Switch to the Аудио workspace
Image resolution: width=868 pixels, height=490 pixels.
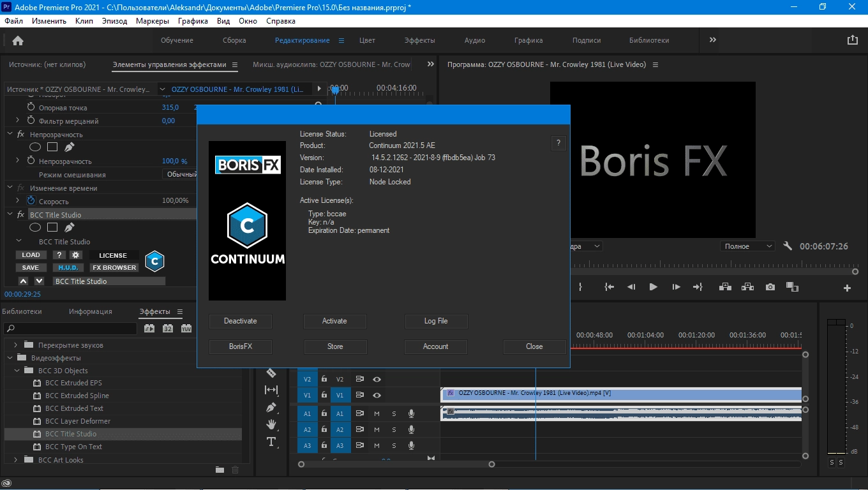(x=474, y=40)
